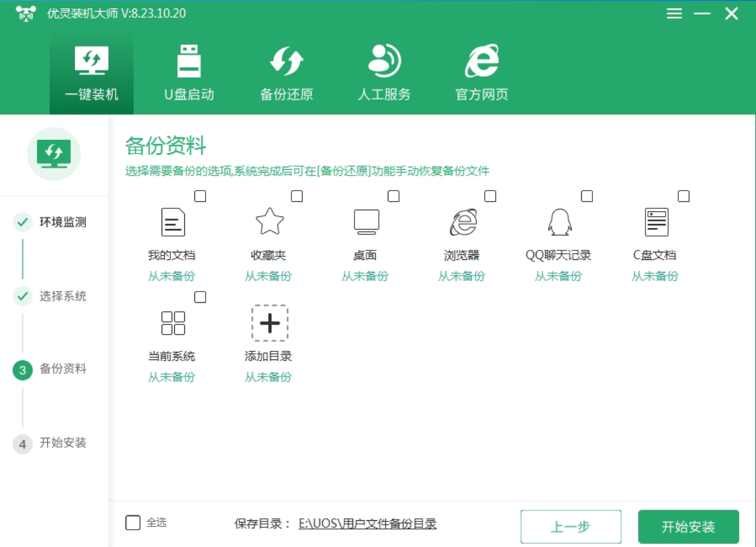Open the 官方网页 IE icon
The image size is (756, 547).
pos(482,61)
